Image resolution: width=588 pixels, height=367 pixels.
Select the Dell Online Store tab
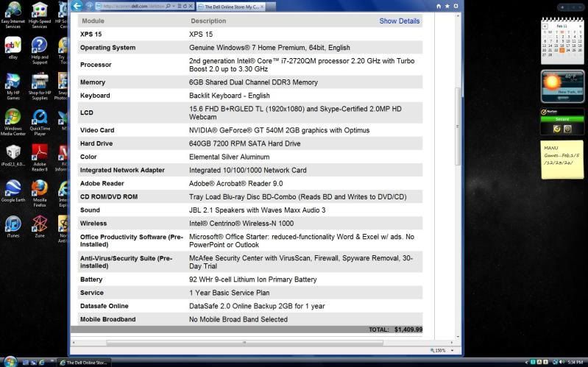[x=230, y=7]
